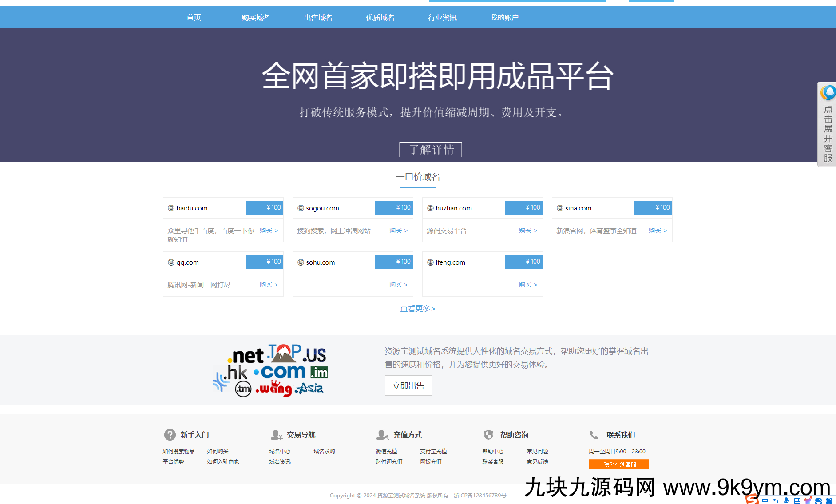Click the globe icon beside ifeng.com
Screen dimensions: 836x504
(430, 262)
